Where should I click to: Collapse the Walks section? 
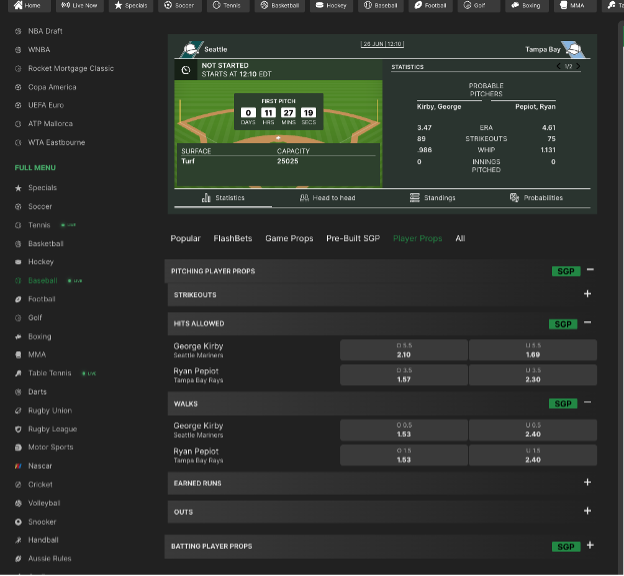pyautogui.click(x=589, y=403)
